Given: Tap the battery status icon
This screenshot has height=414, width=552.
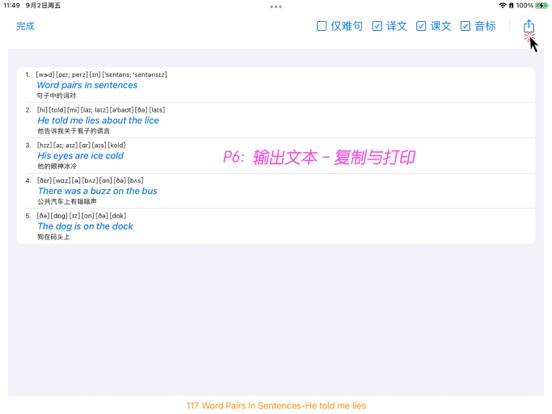Looking at the screenshot, I should coord(541,5).
